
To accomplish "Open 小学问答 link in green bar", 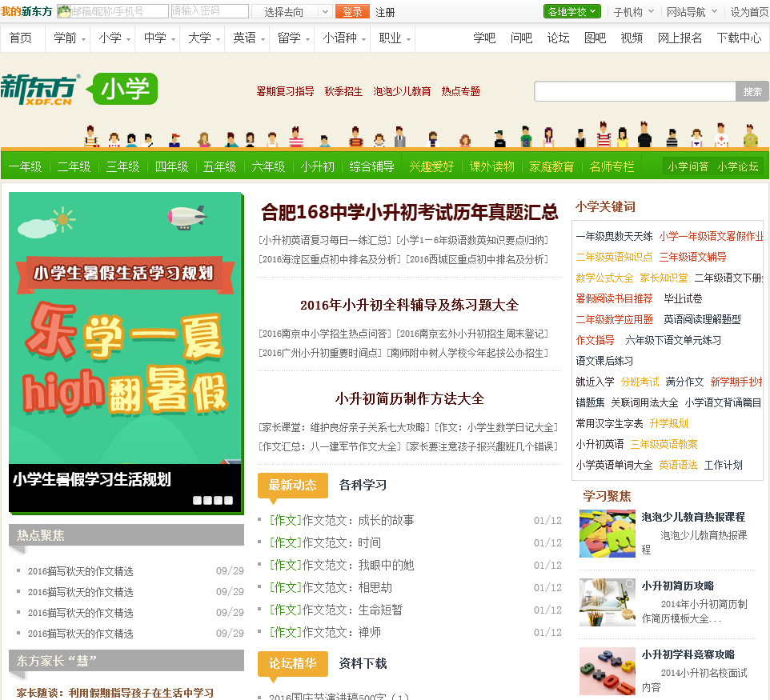I will (x=688, y=166).
